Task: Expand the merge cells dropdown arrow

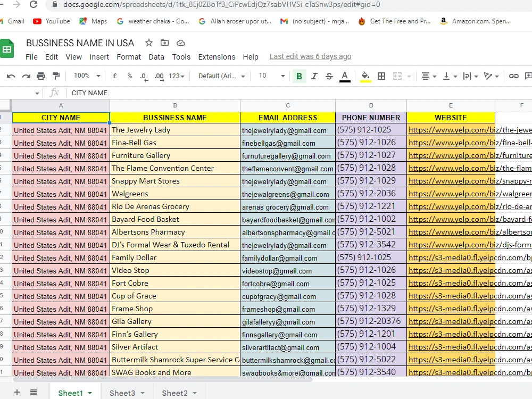Action: [409, 76]
